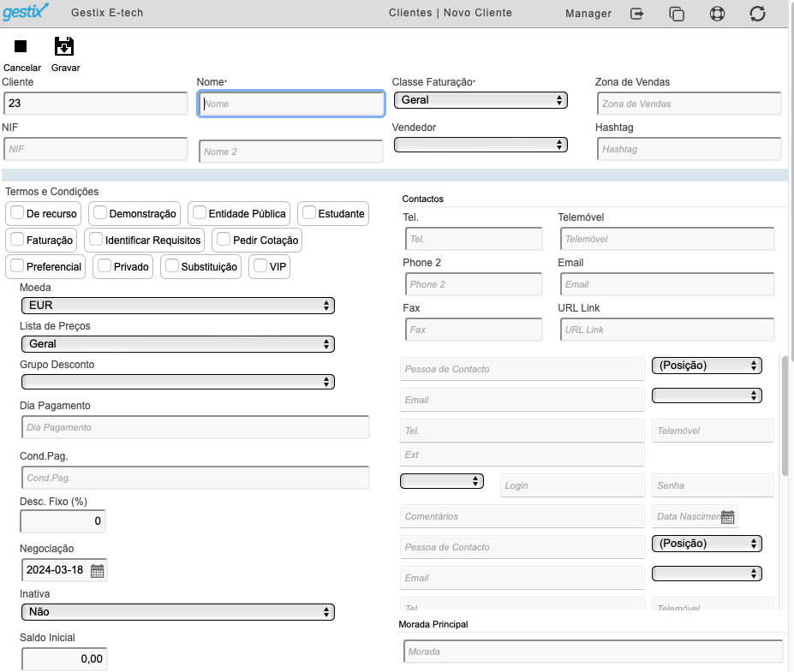This screenshot has width=794, height=672.
Task: Click the refresh reload icon
Action: point(757,14)
